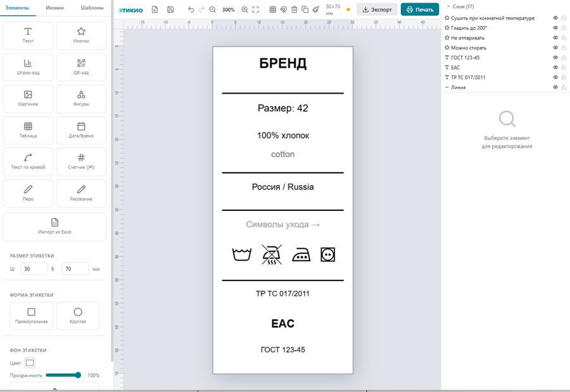Open the Шаблоны tab
This screenshot has height=392, width=570.
pyautogui.click(x=92, y=8)
